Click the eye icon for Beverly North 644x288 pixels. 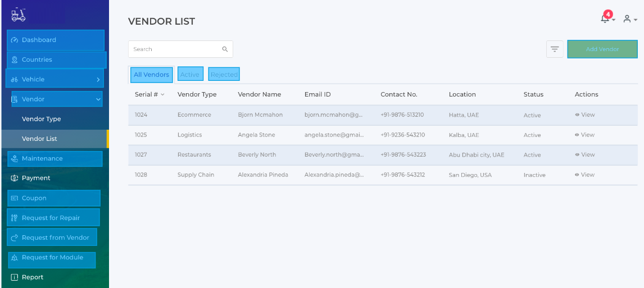point(577,155)
